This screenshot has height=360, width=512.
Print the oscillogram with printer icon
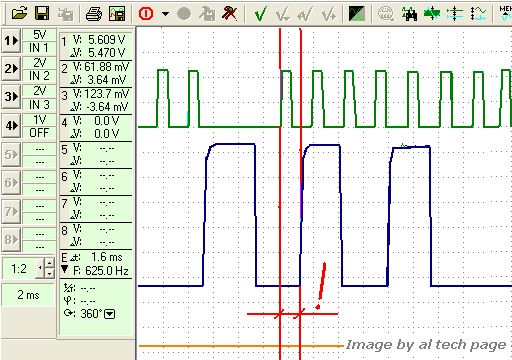(94, 14)
